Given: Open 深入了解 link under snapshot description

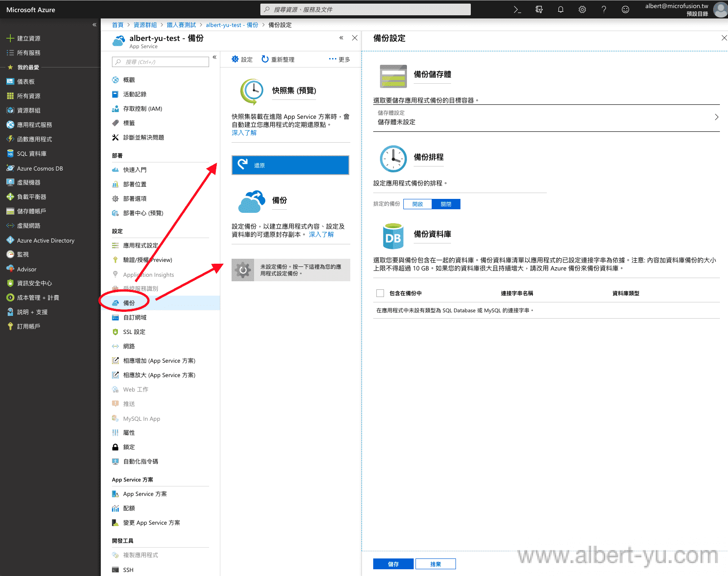Looking at the screenshot, I should (244, 133).
